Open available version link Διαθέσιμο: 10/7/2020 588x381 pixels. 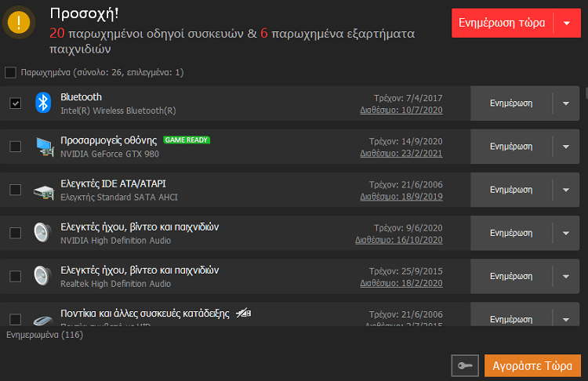(x=401, y=110)
